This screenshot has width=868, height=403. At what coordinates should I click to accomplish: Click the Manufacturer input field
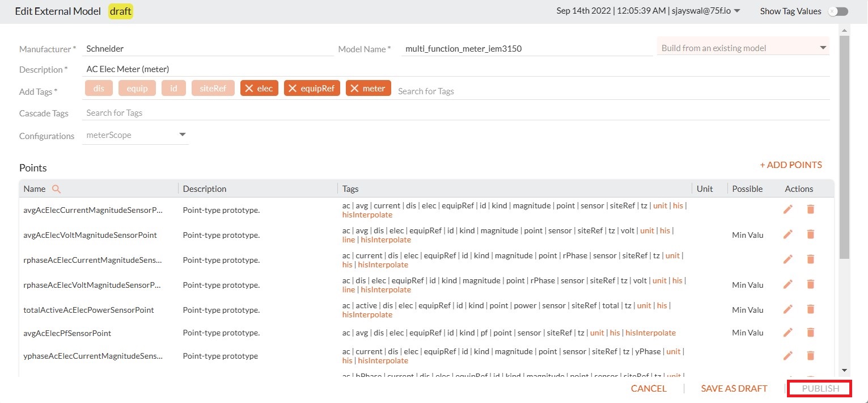tap(209, 49)
